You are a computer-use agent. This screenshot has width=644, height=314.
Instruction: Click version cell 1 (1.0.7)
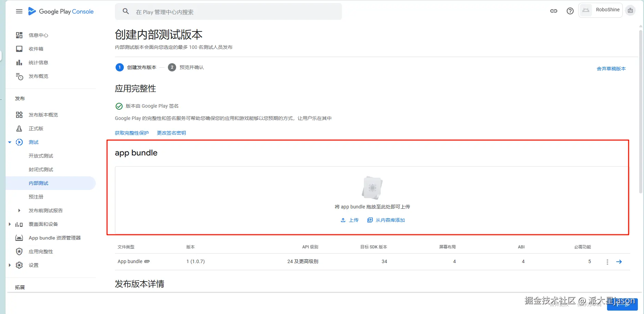tap(196, 261)
